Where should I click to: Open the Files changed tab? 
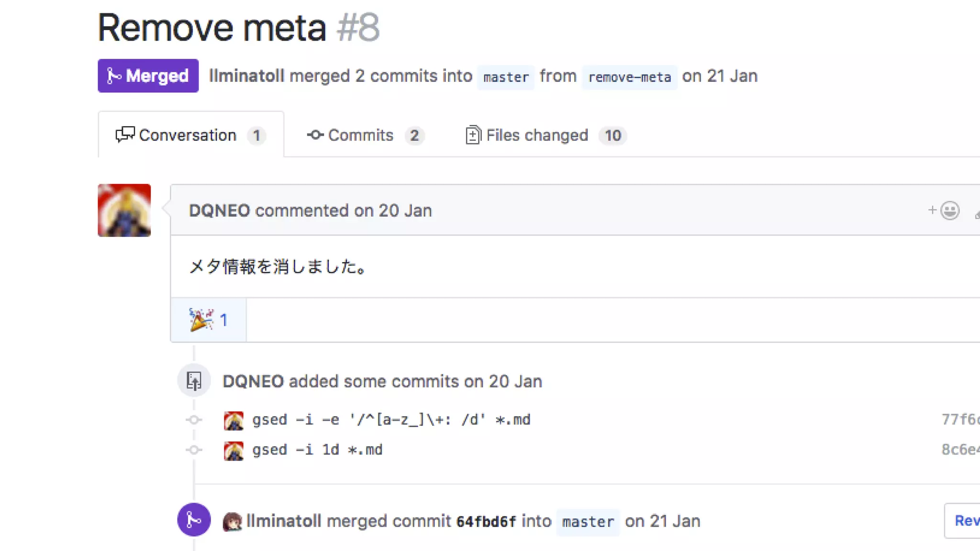tap(546, 135)
